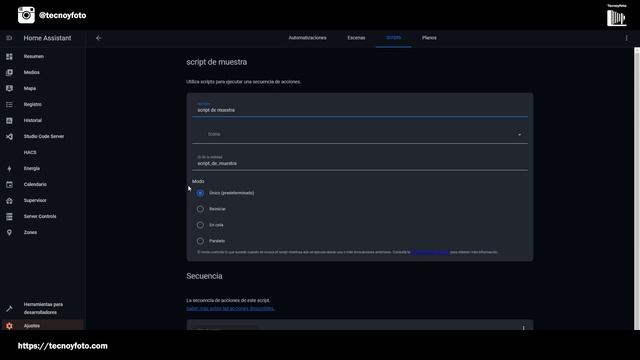
Task: Open Supervisor icon in sidebar
Action: coord(9,200)
